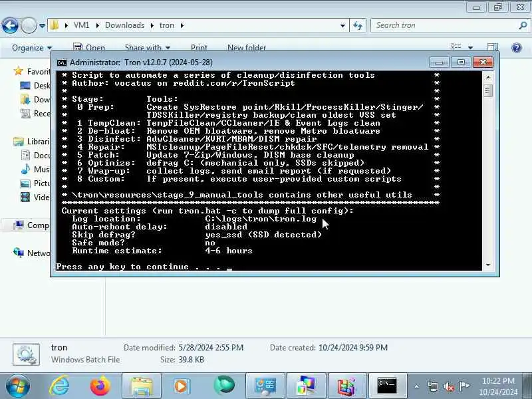The image size is (532, 399).
Task: Click the refresh button in address bar
Action: coord(358,25)
